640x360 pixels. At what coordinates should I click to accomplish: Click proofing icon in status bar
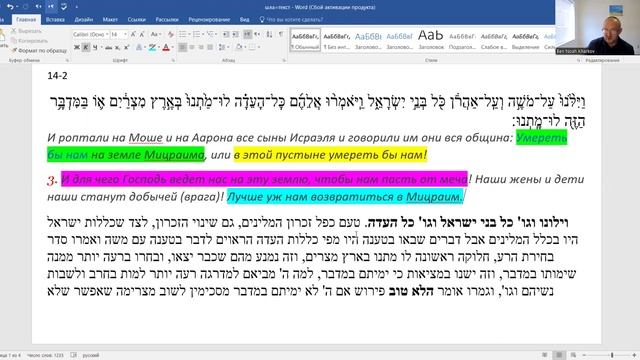(73, 355)
